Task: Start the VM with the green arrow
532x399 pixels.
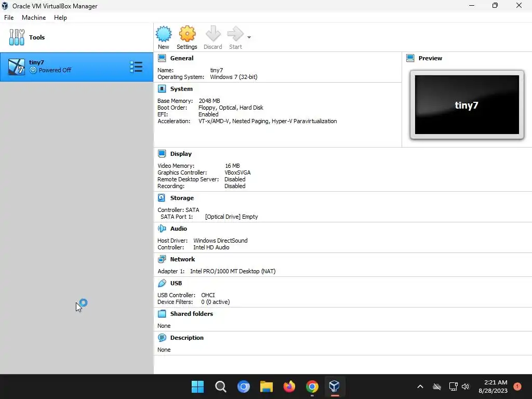Action: (x=235, y=34)
